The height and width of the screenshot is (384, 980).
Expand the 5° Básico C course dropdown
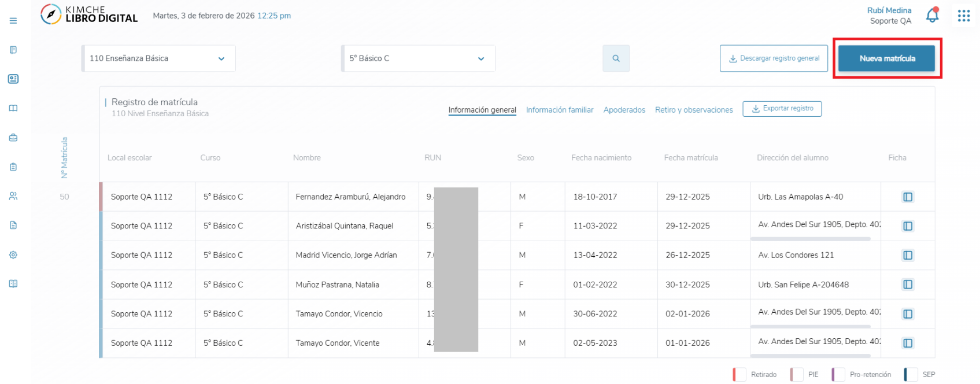(x=418, y=58)
